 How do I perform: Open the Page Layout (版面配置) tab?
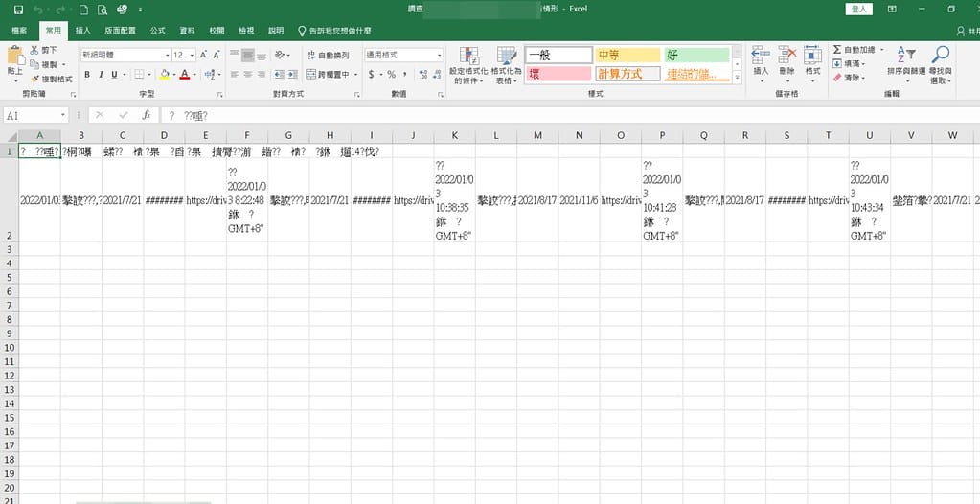pyautogui.click(x=120, y=31)
